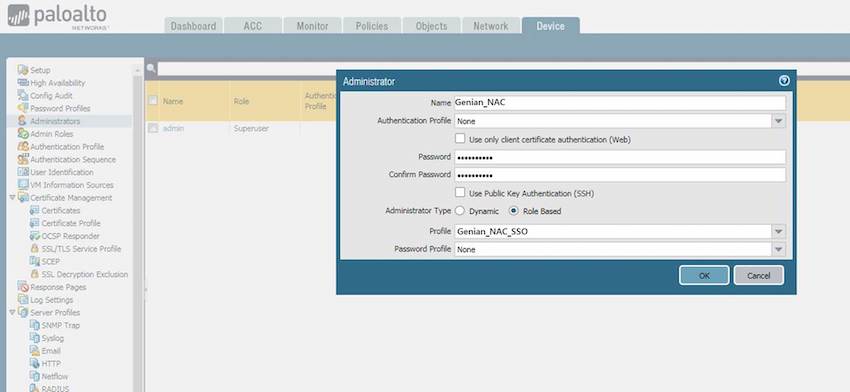Switch to the Monitor tab
This screenshot has width=850, height=392.
312,25
